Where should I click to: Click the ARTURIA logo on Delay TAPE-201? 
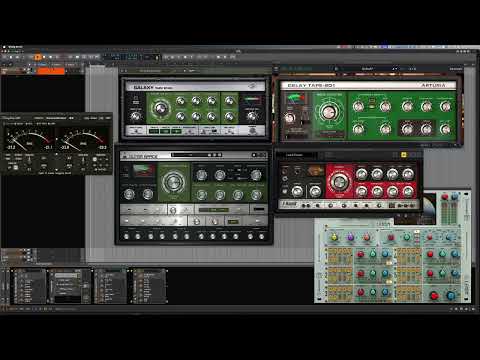click(x=433, y=85)
